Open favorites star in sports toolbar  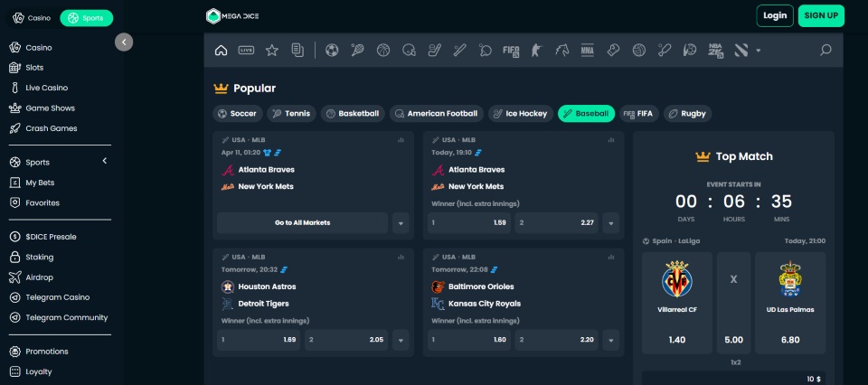point(272,51)
